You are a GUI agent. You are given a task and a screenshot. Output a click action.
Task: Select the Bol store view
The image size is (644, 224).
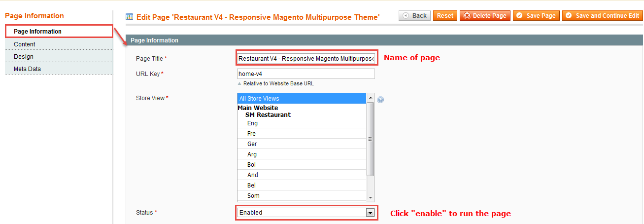(302, 165)
